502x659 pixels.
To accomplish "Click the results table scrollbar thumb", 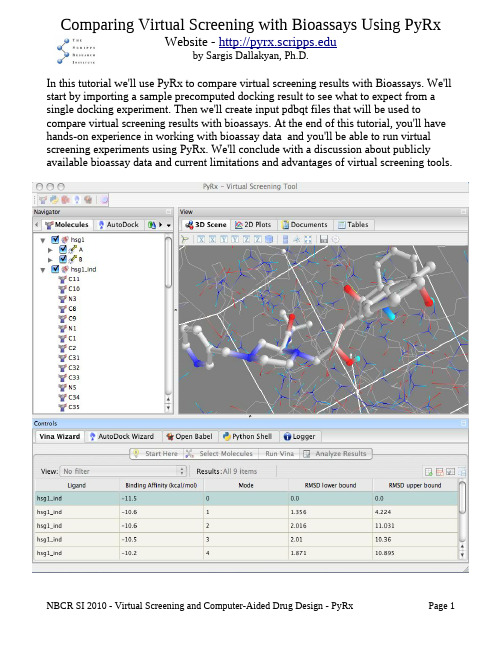I will [462, 497].
